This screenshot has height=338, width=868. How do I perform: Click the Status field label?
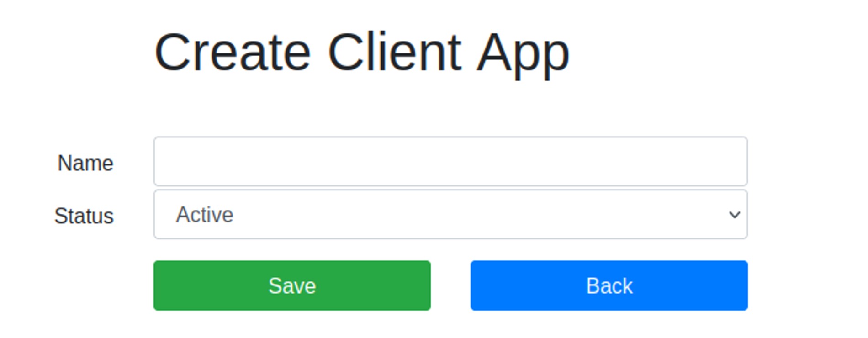coord(84,216)
